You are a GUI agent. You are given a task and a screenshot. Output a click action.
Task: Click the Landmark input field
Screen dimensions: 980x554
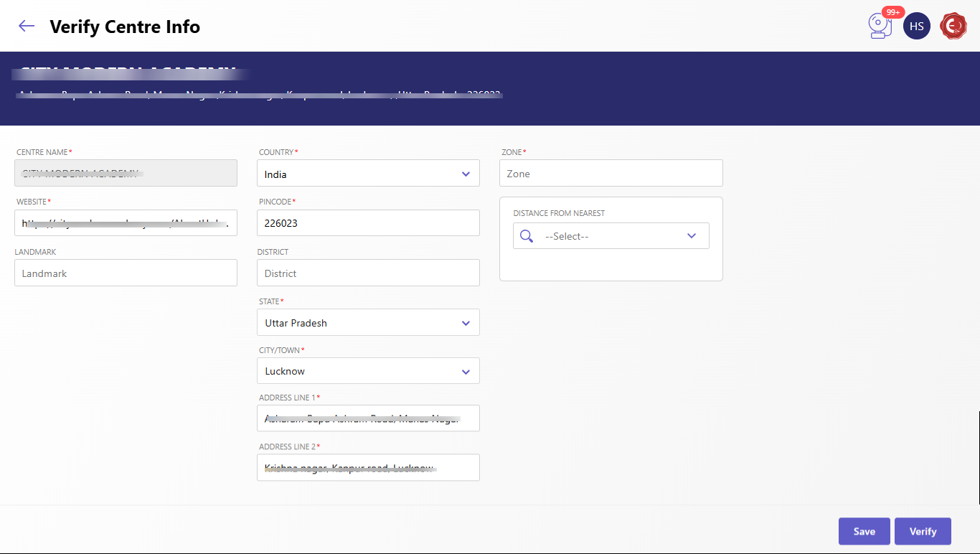tap(126, 273)
